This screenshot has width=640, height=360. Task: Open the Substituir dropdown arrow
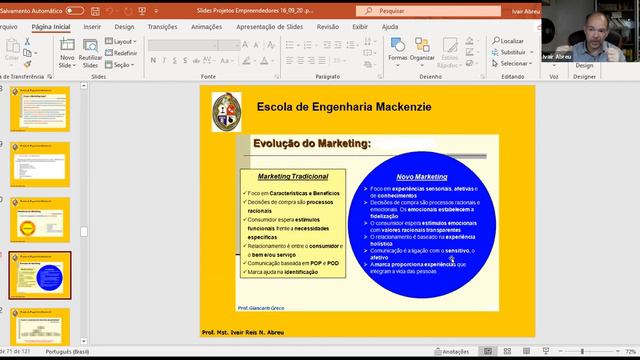pos(532,52)
